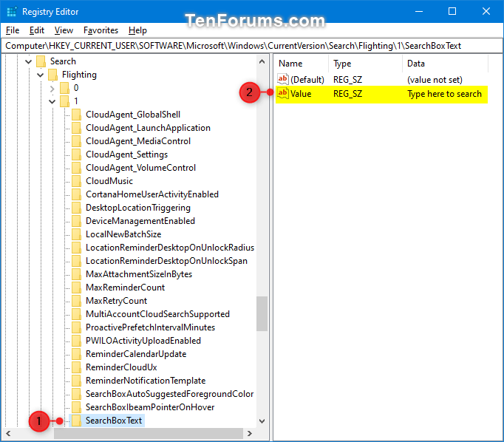504x442 pixels.
Task: Click the string icon of Value entry
Action: [283, 94]
